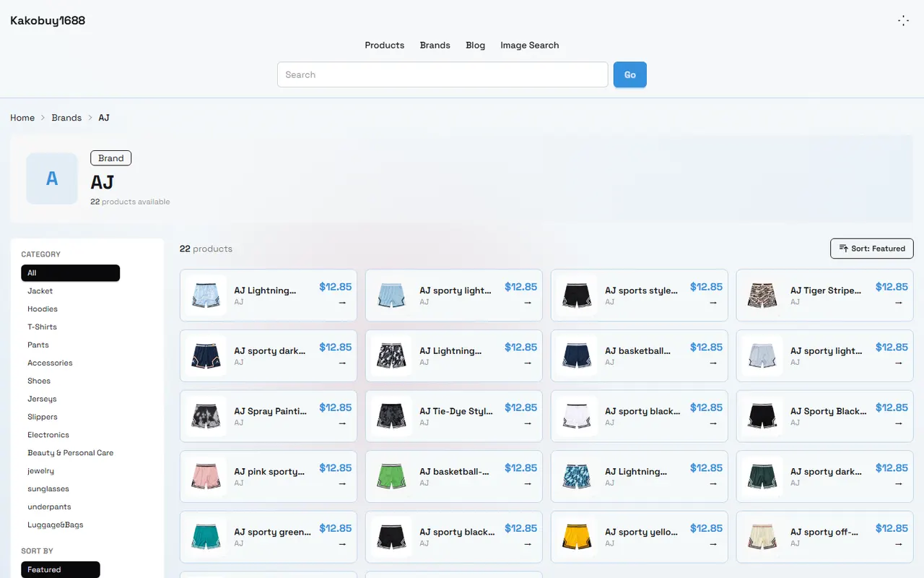
Task: Open green AJ basketball shorts thumbnail
Action: 391,477
